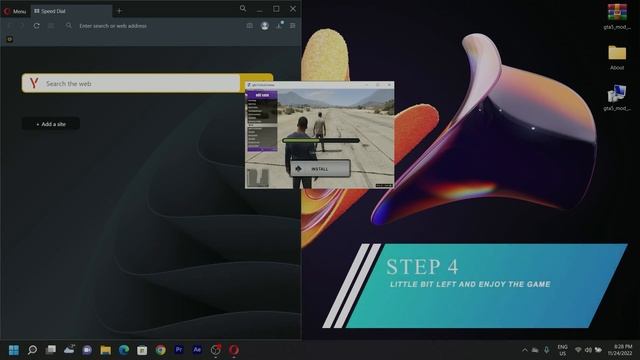640x360 pixels.
Task: Click the INSTALL button in installer
Action: click(320, 169)
